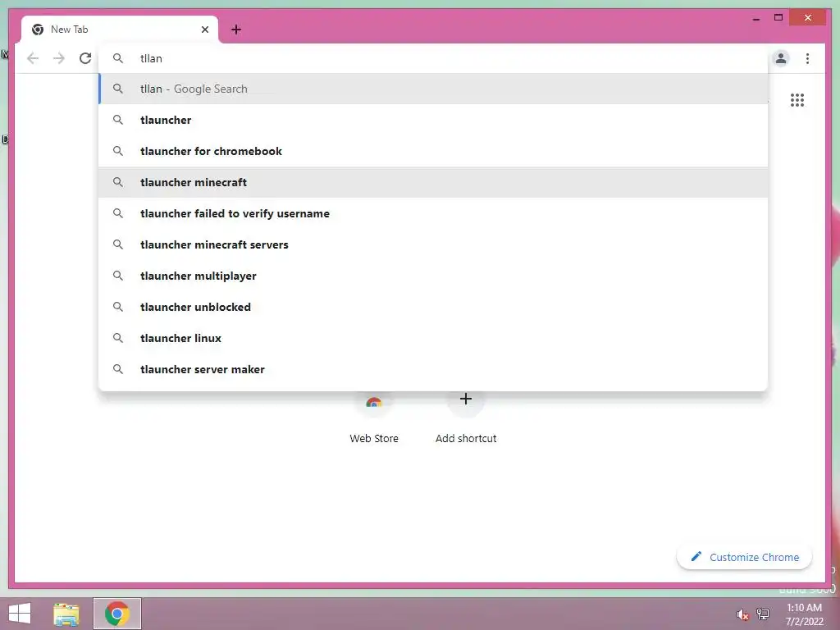Choose "tlauncher failed to verify username"
Viewport: 840px width, 630px height.
[x=433, y=213]
